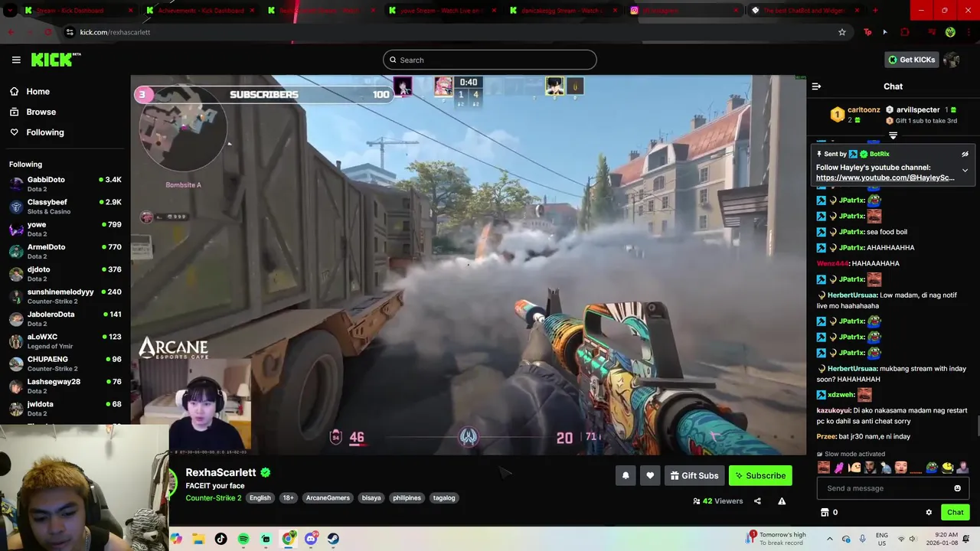Click the green Chat send button
Viewport: 980px width, 551px height.
[x=955, y=512]
